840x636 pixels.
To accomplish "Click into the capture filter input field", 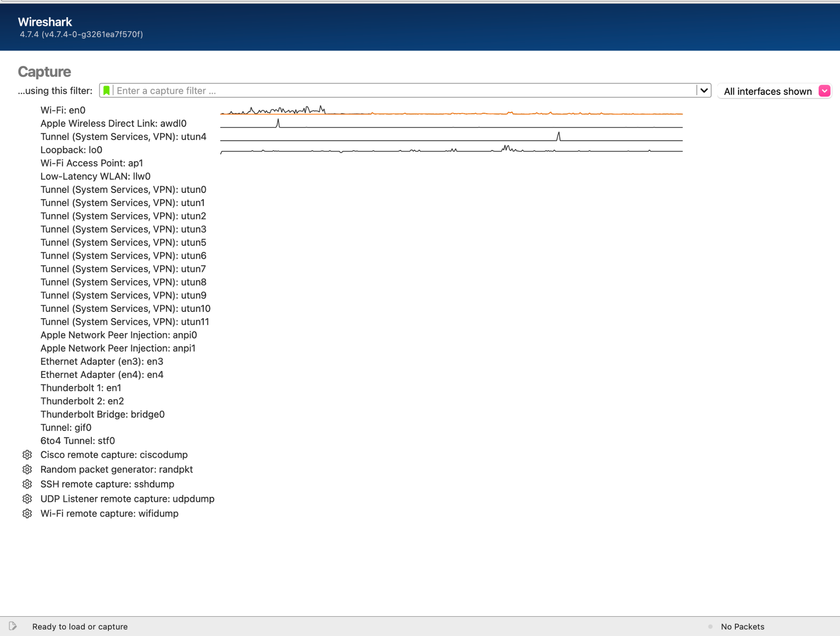I will click(405, 91).
